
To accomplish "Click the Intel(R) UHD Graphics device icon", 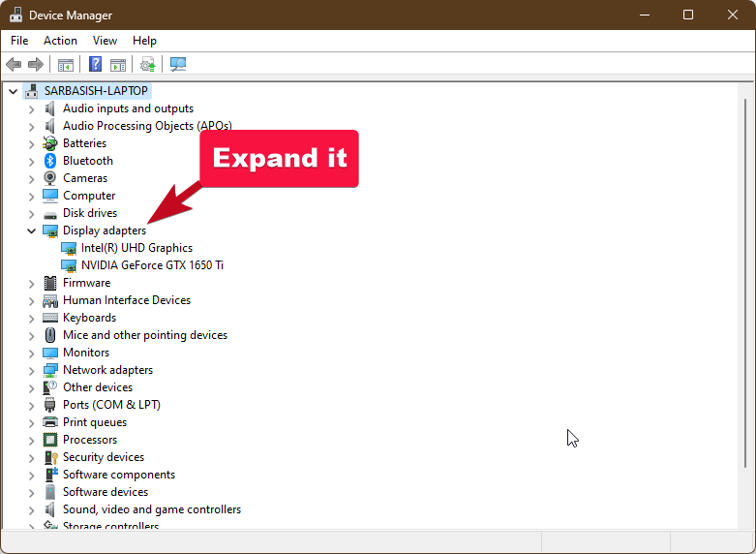I will [x=69, y=248].
